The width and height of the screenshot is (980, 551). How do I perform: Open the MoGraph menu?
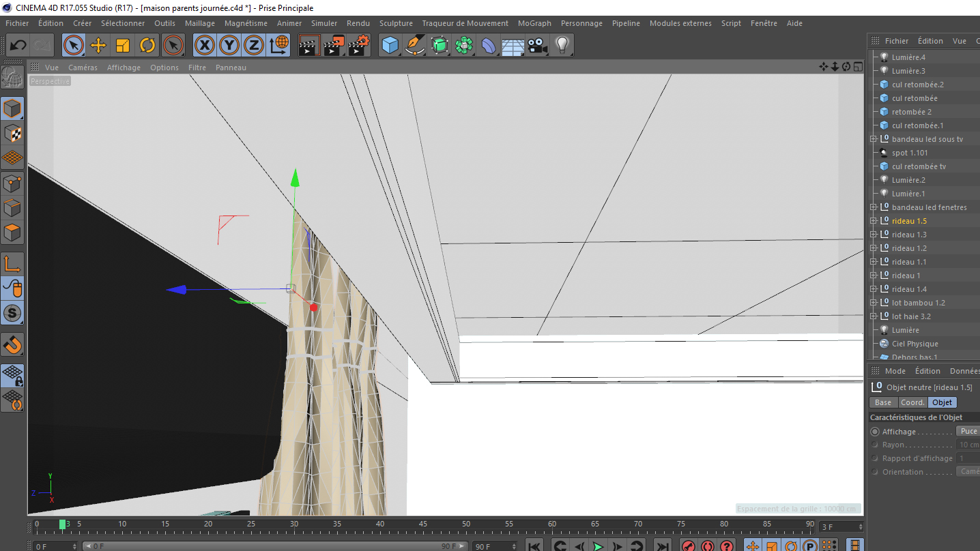tap(534, 23)
